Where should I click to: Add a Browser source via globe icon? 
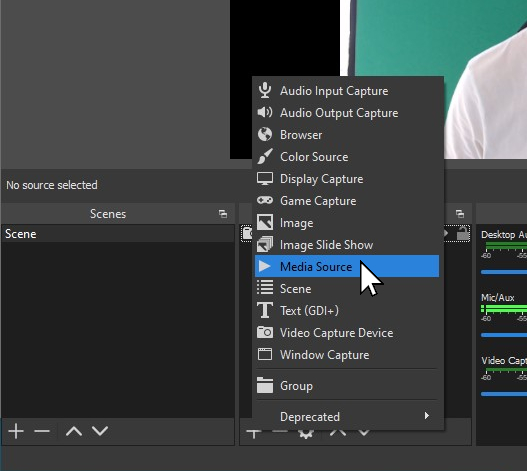[x=265, y=134]
